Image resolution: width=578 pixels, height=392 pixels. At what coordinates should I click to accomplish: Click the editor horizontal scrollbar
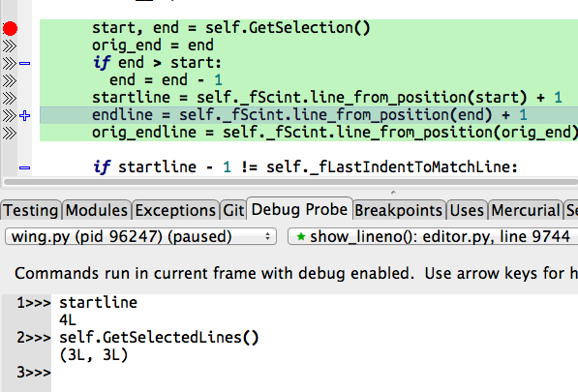click(290, 182)
